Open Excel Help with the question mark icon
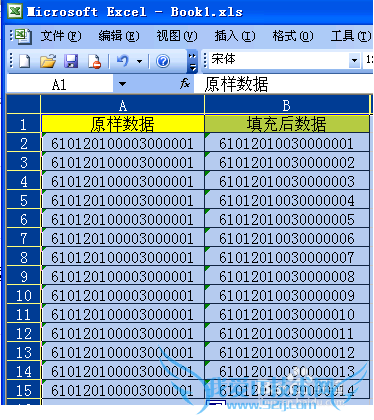Screen dimensions: 374x420 coord(163,61)
